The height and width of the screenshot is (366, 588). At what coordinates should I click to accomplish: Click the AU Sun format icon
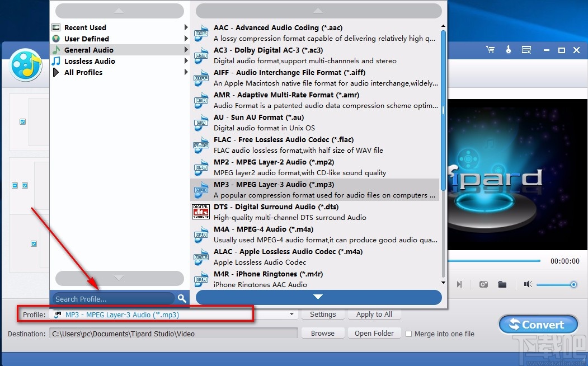click(201, 123)
